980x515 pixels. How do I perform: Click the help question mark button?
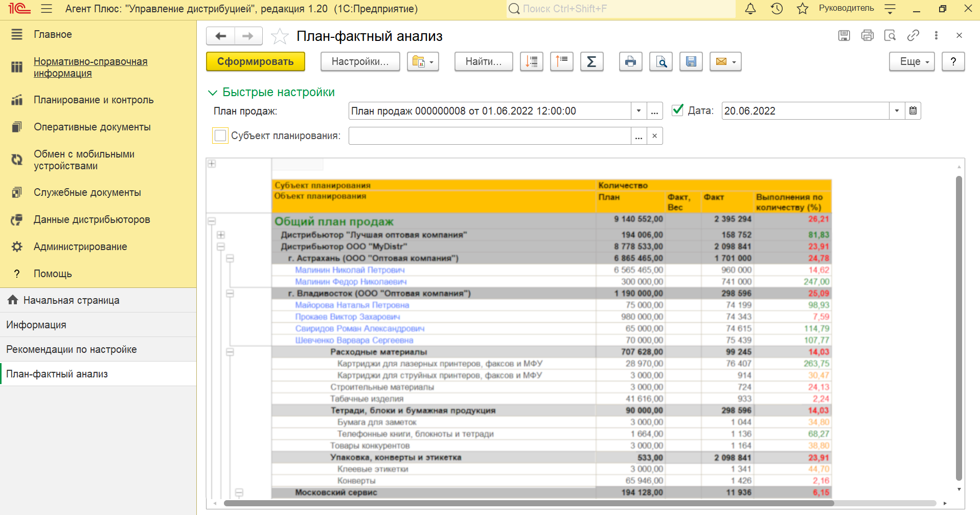953,62
